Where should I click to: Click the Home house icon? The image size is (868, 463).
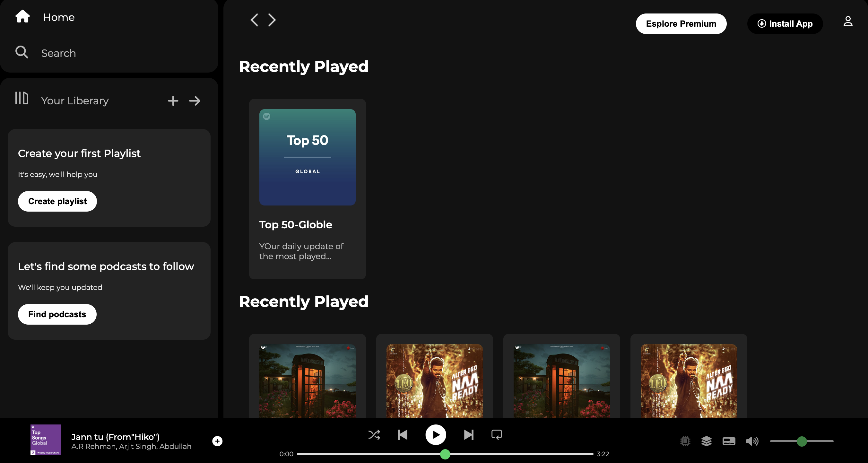[22, 16]
